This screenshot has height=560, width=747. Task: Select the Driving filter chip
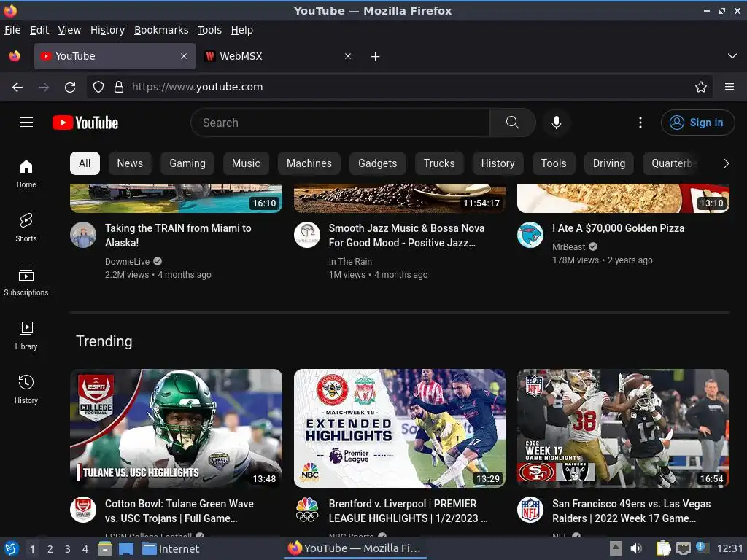coord(609,163)
